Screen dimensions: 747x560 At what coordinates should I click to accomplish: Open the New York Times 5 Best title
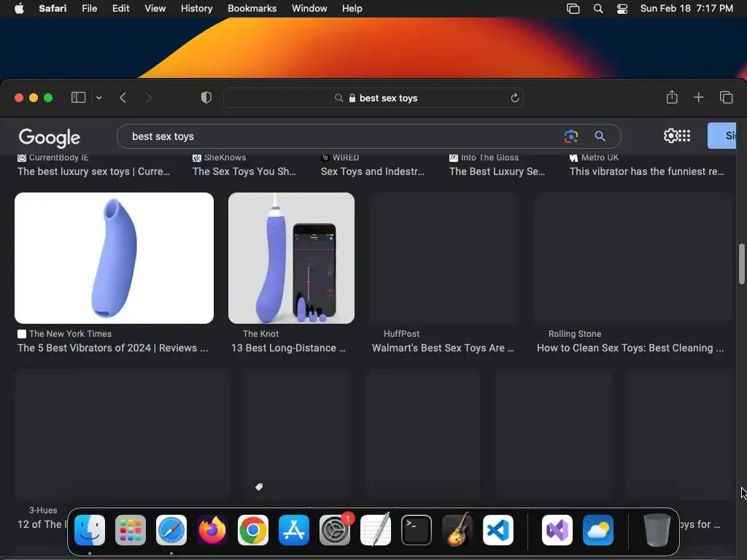click(x=113, y=348)
